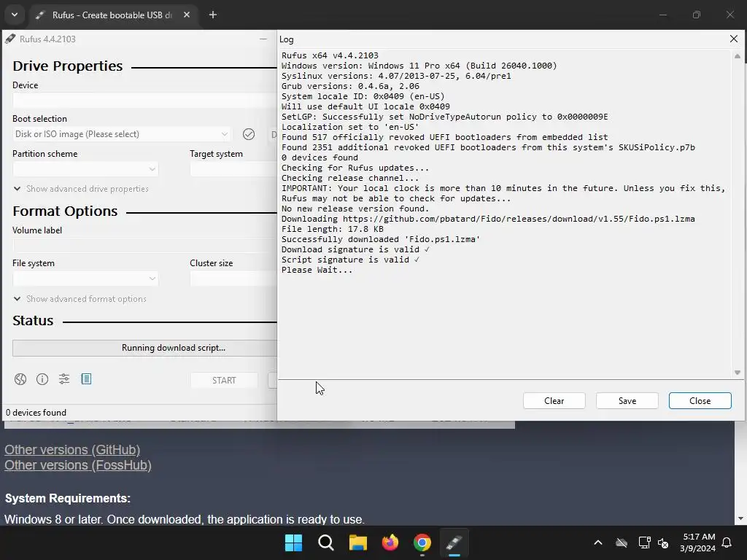Click the Close button in Log
Viewport: 747px width, 560px height.
(700, 401)
